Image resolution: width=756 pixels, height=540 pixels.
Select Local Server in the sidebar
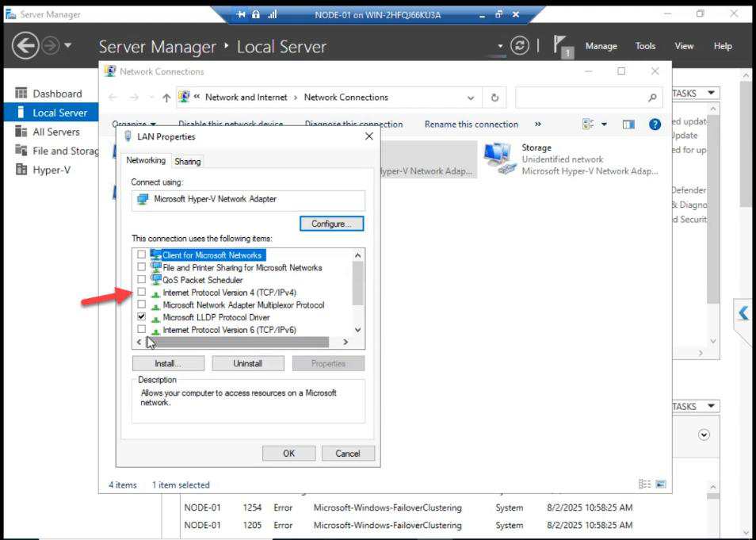pyautogui.click(x=51, y=113)
